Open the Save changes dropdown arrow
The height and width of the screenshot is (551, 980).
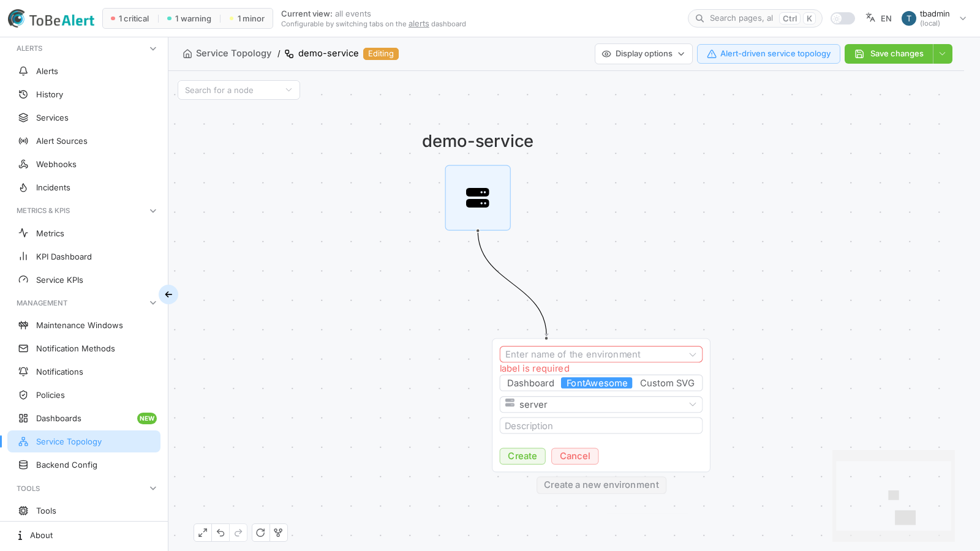click(x=943, y=54)
